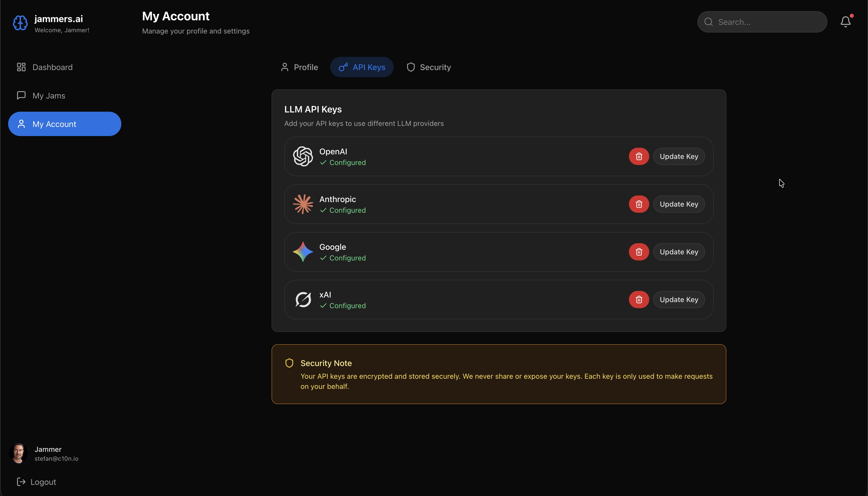Image resolution: width=868 pixels, height=496 pixels.
Task: Click the Dashboard grid icon
Action: (x=22, y=67)
